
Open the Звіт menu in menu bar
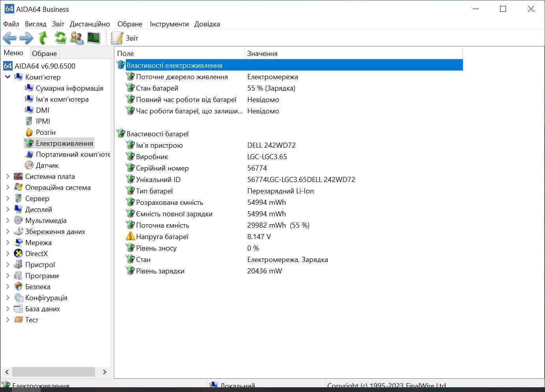pyautogui.click(x=58, y=24)
